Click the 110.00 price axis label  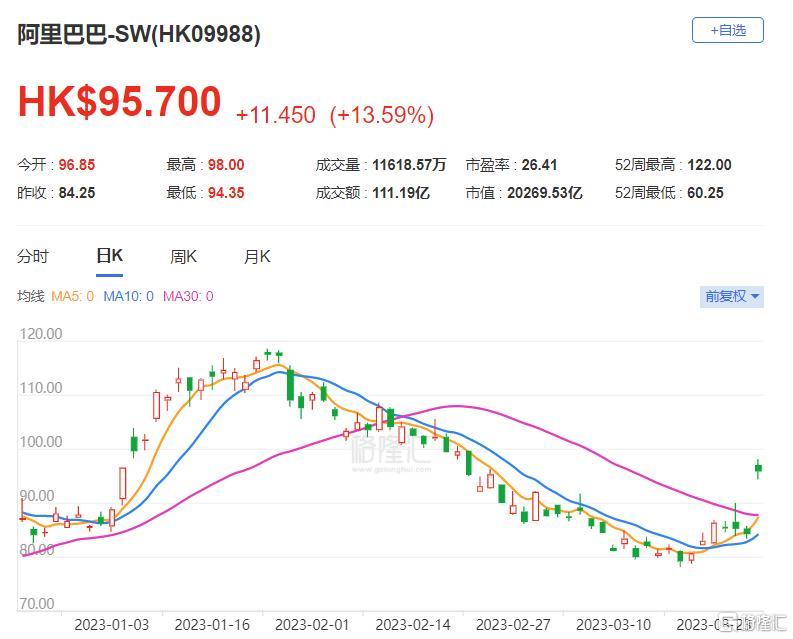(41, 388)
